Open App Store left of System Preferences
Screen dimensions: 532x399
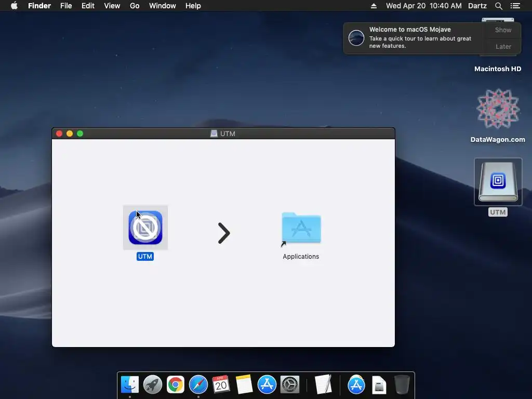click(x=267, y=385)
